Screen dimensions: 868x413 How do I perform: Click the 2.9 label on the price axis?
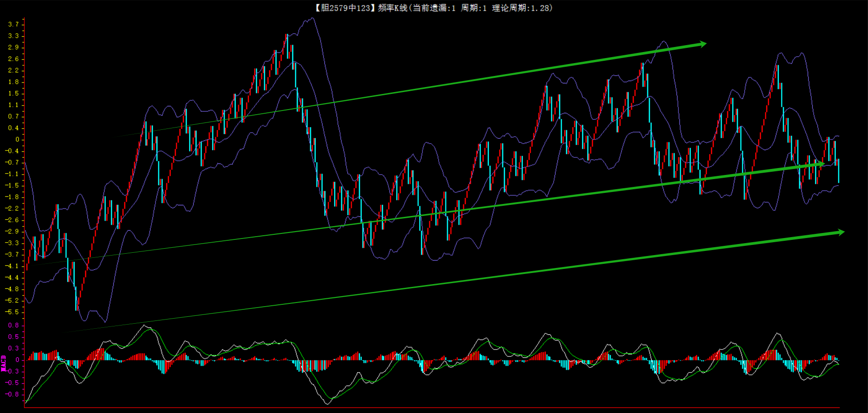pos(13,47)
